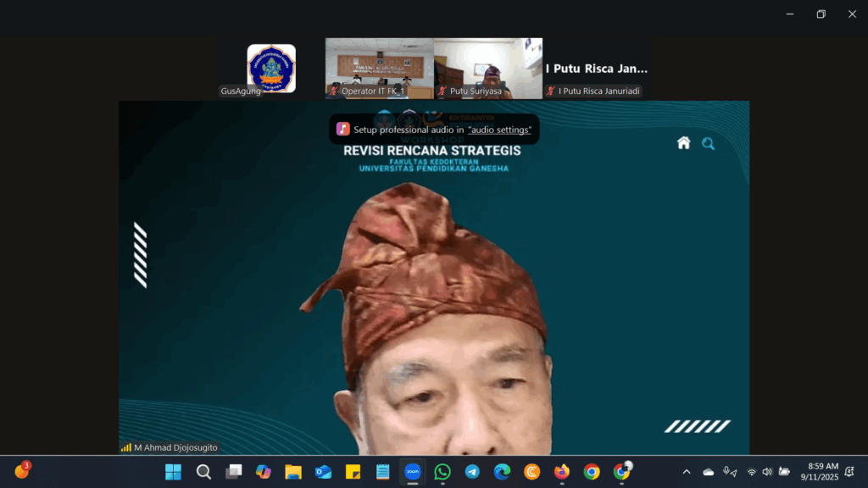
Task: Click the M Ahmad Djojosugito name label
Action: (175, 447)
